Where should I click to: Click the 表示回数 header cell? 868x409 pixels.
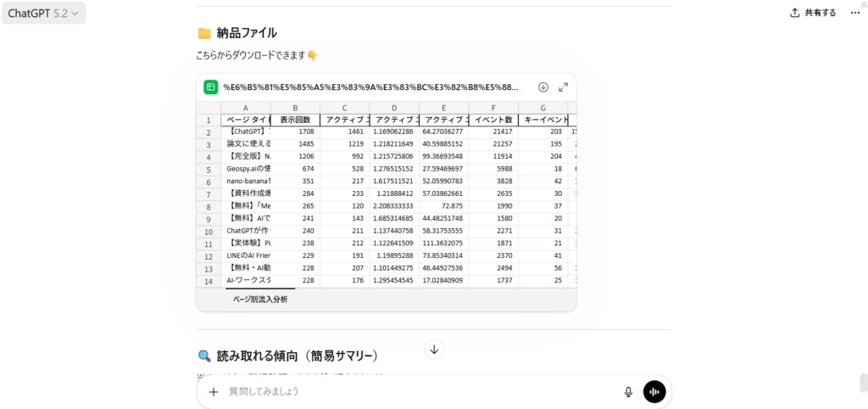[x=295, y=120]
